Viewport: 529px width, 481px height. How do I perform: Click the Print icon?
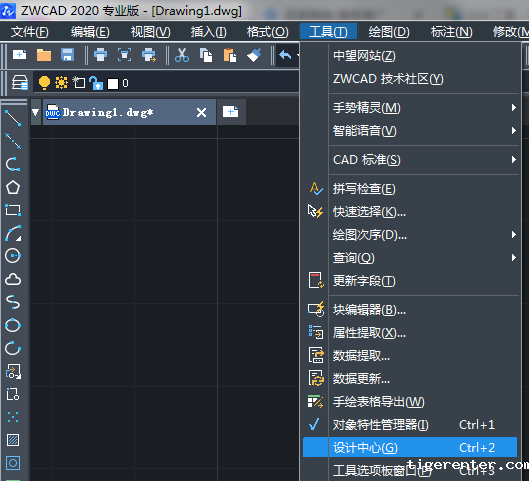pos(100,55)
